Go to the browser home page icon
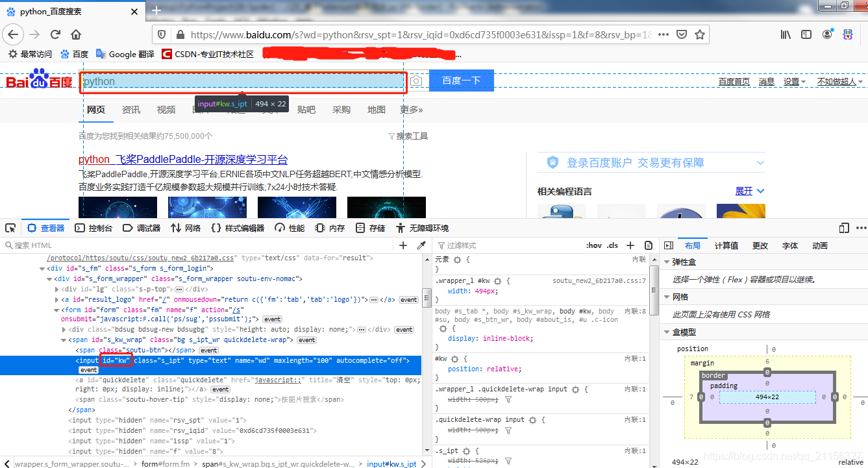The width and height of the screenshot is (868, 468). 77,34
